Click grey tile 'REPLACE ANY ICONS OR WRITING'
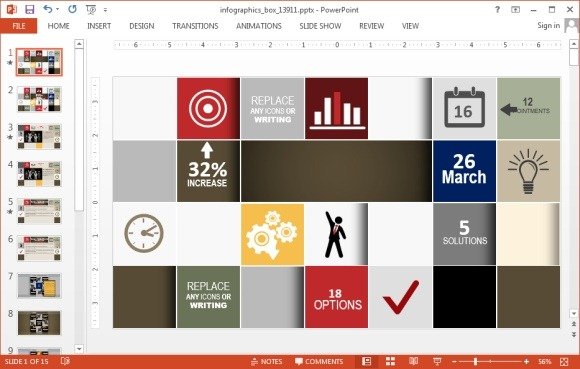The width and height of the screenshot is (580, 369). (273, 109)
